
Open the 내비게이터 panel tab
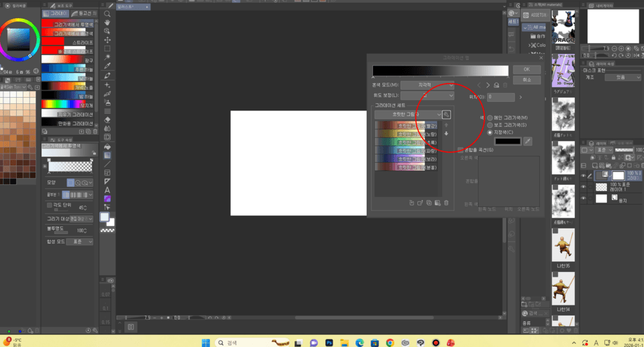click(x=601, y=6)
